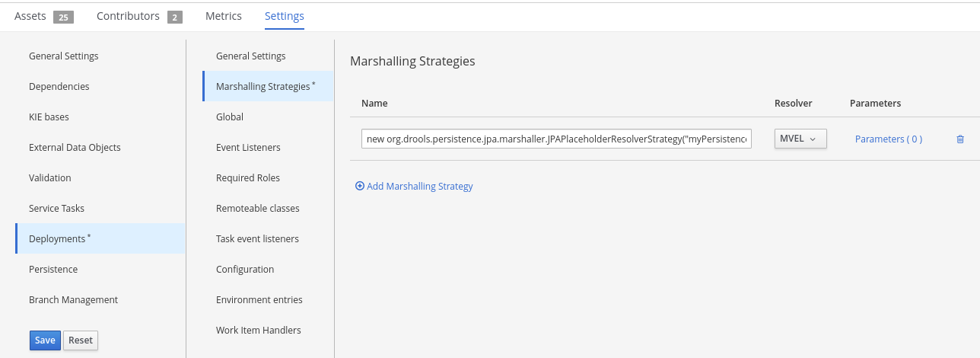
Task: Go to the Metrics tab
Action: pyautogui.click(x=224, y=16)
